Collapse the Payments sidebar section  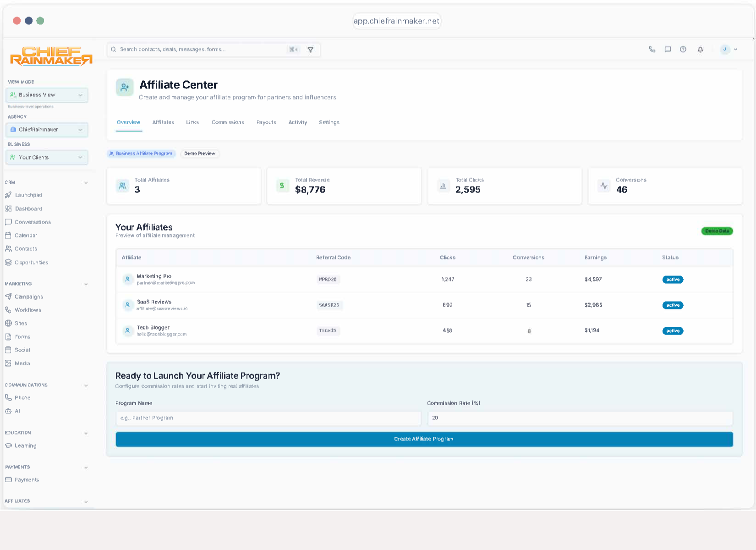86,467
